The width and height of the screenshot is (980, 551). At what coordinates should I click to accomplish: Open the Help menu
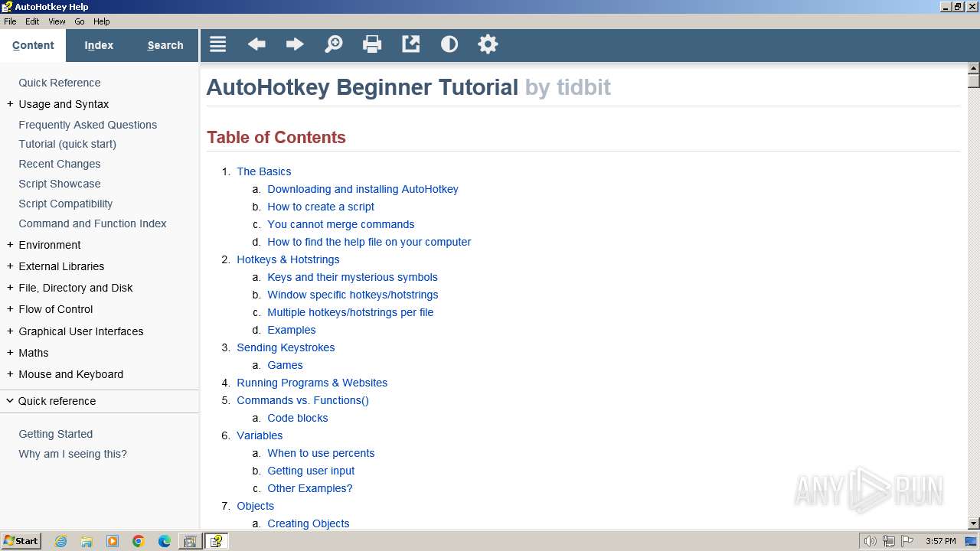101,21
